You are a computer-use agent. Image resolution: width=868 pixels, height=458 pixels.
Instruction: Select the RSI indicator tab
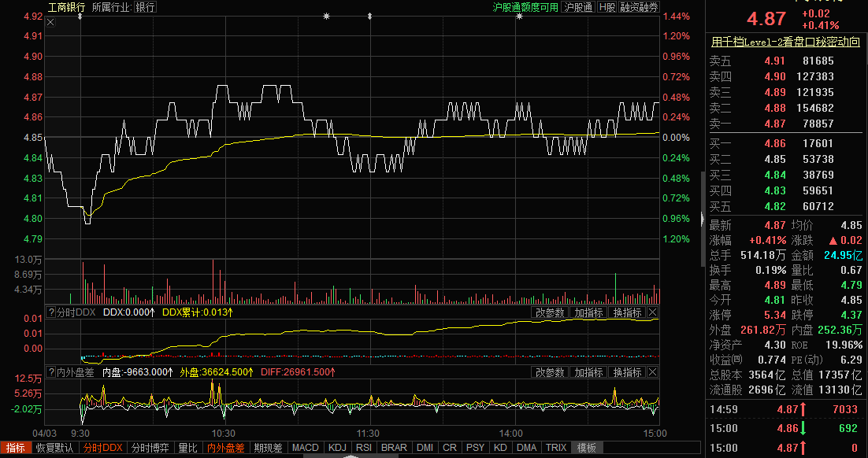click(x=364, y=448)
